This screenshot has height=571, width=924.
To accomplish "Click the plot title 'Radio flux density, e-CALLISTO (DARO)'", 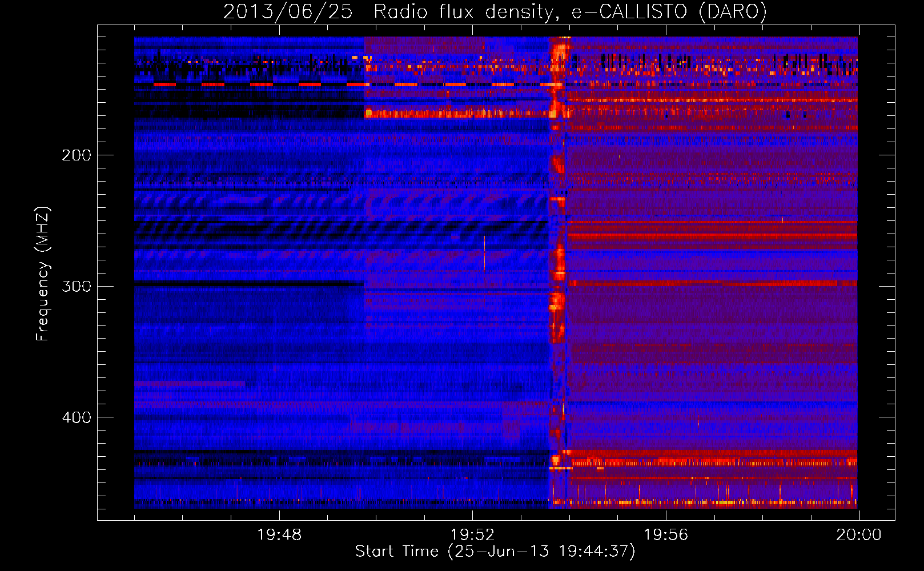I will pyautogui.click(x=570, y=12).
